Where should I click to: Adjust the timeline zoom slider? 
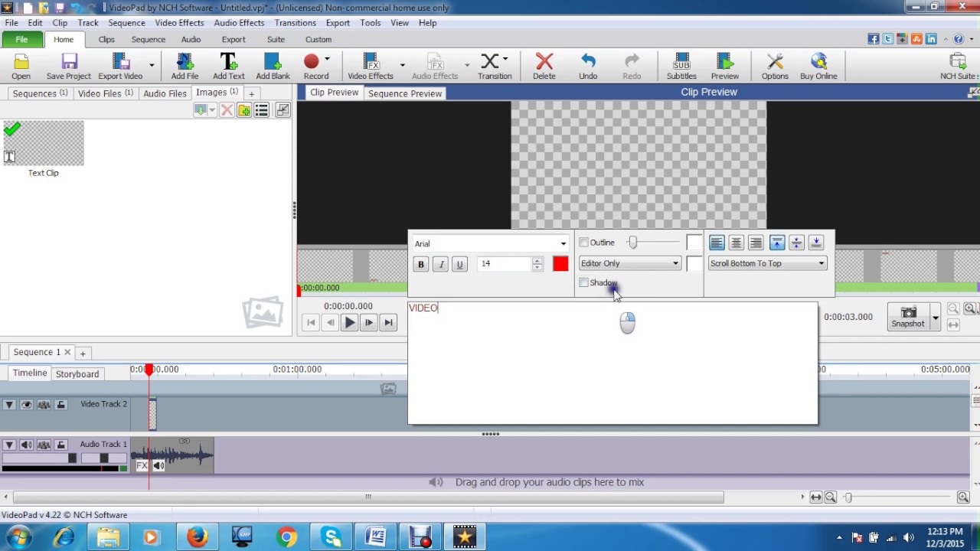click(x=848, y=497)
